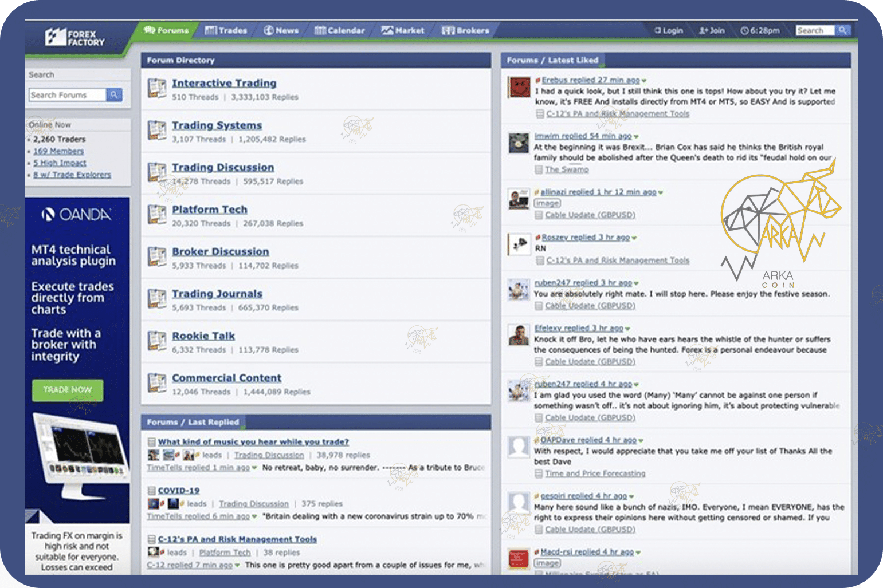The height and width of the screenshot is (588, 883).
Task: Click the Search Forums input field
Action: click(x=67, y=95)
